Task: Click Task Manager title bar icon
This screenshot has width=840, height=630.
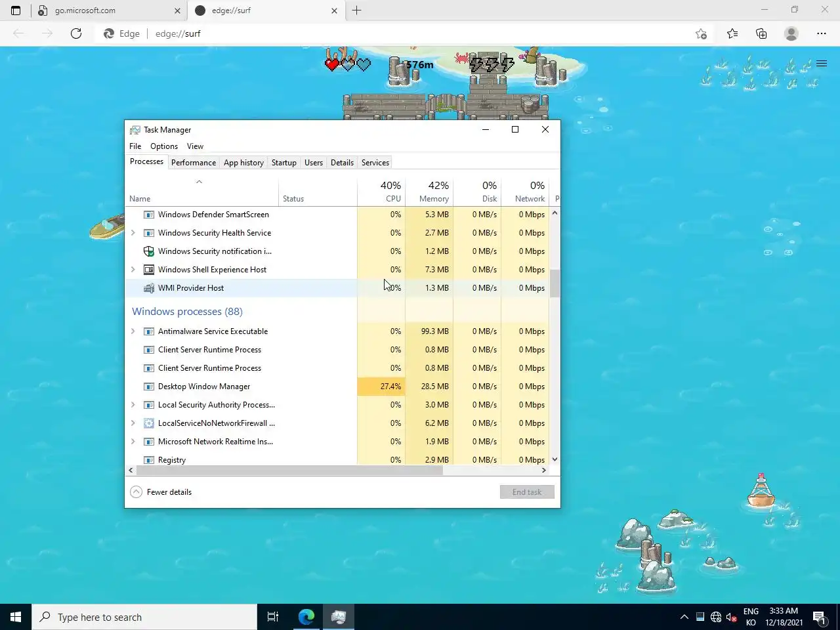Action: [135, 130]
